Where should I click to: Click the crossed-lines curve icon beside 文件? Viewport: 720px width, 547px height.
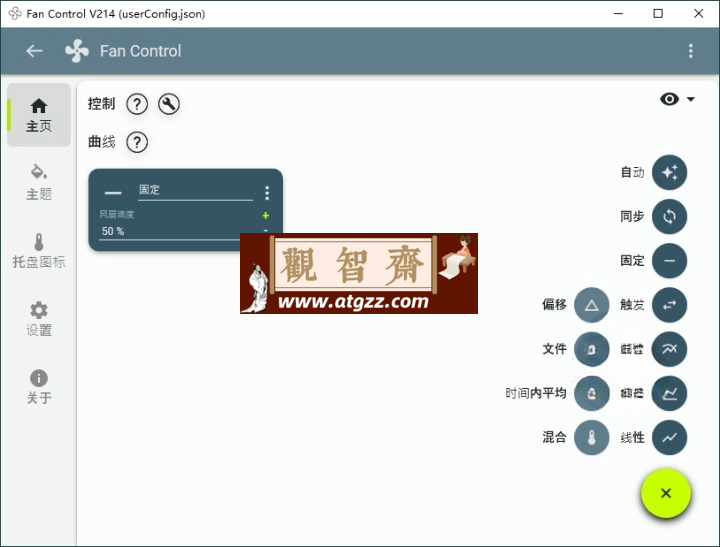(x=669, y=349)
